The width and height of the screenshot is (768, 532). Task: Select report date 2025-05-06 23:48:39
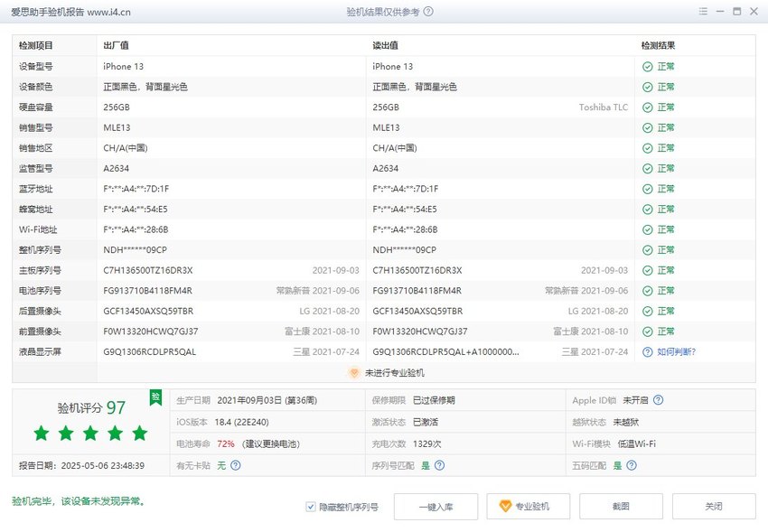tap(103, 465)
